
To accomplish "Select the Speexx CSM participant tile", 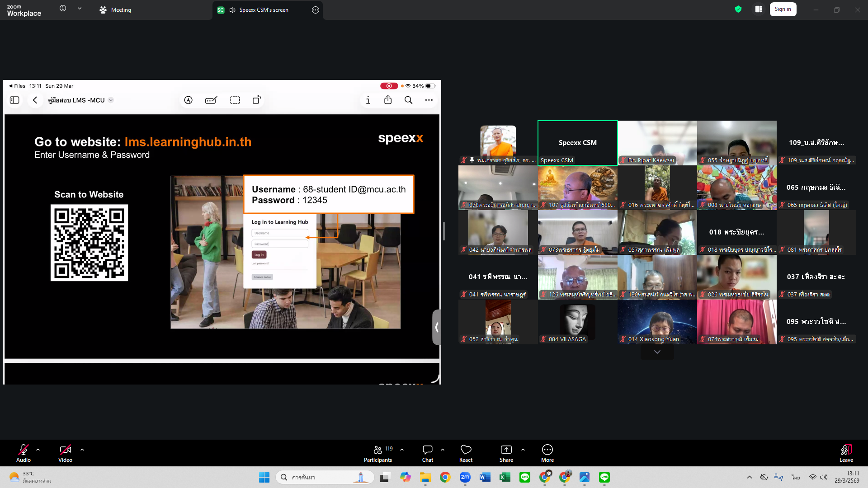I will point(577,143).
